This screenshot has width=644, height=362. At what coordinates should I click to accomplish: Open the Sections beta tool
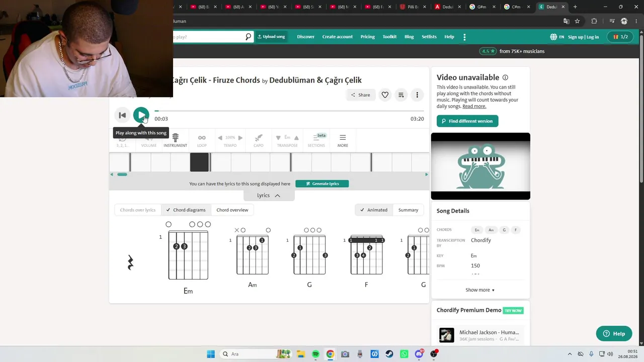(x=316, y=140)
